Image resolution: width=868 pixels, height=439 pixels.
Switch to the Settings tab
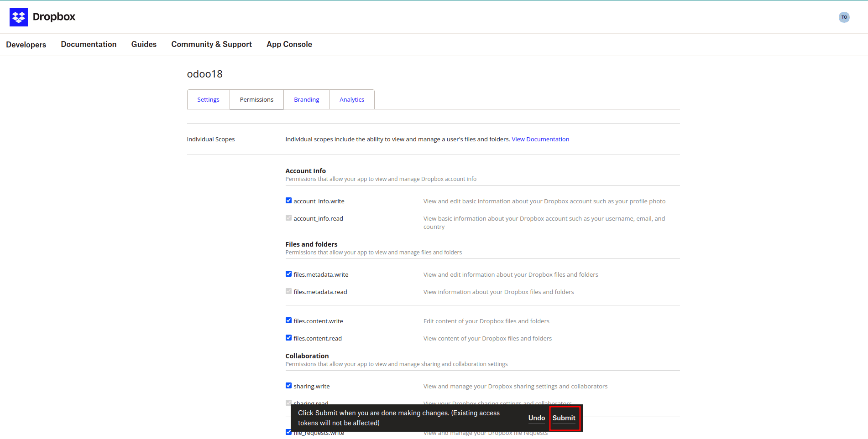[x=208, y=100]
